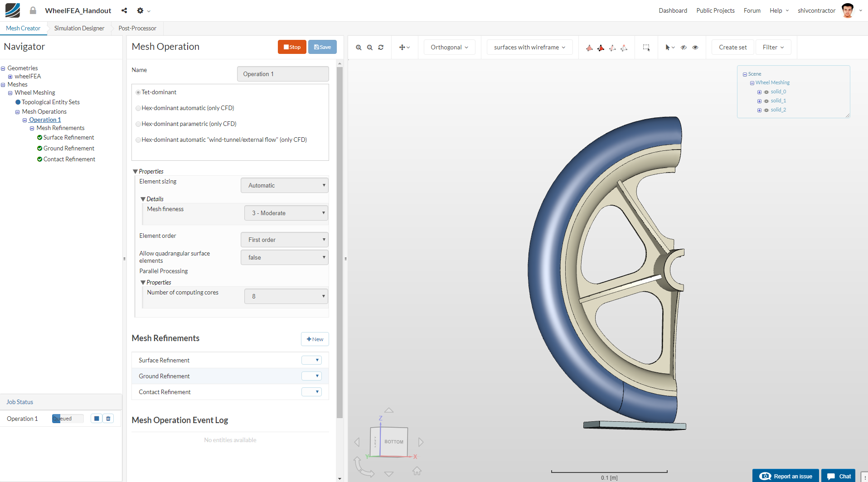868x482 pixels.
Task: Stop the queued Operation 1 job square icon
Action: [x=97, y=419]
